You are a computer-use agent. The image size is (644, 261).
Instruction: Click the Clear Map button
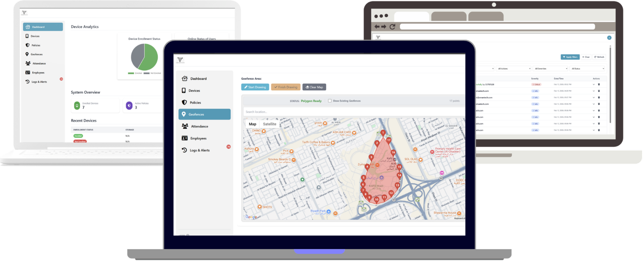[314, 87]
